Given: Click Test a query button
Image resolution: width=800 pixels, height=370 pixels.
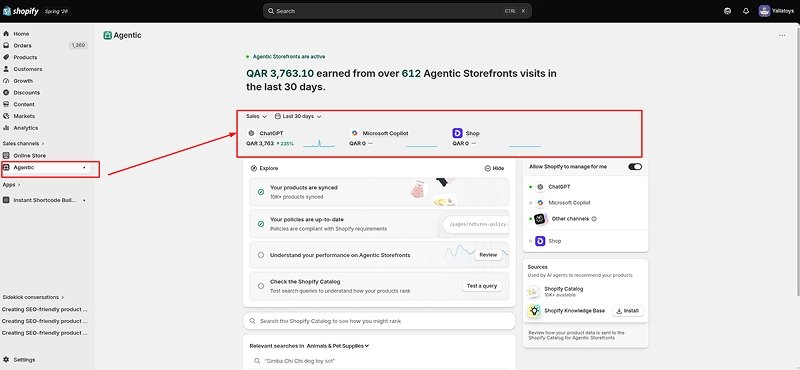Looking at the screenshot, I should click(x=482, y=286).
